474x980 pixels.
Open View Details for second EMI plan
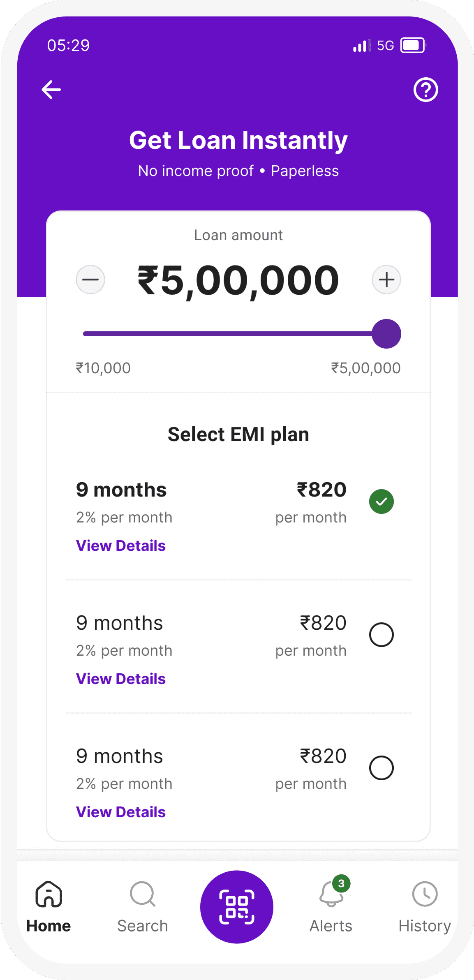point(121,679)
